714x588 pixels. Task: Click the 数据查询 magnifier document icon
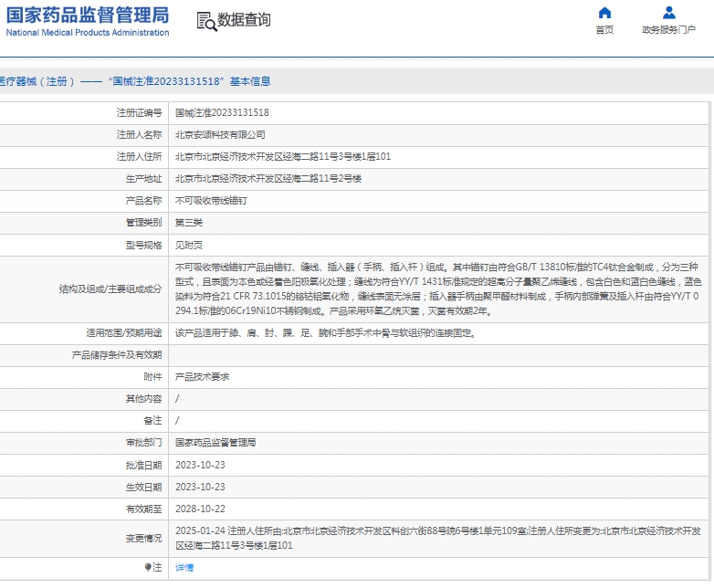pos(206,21)
